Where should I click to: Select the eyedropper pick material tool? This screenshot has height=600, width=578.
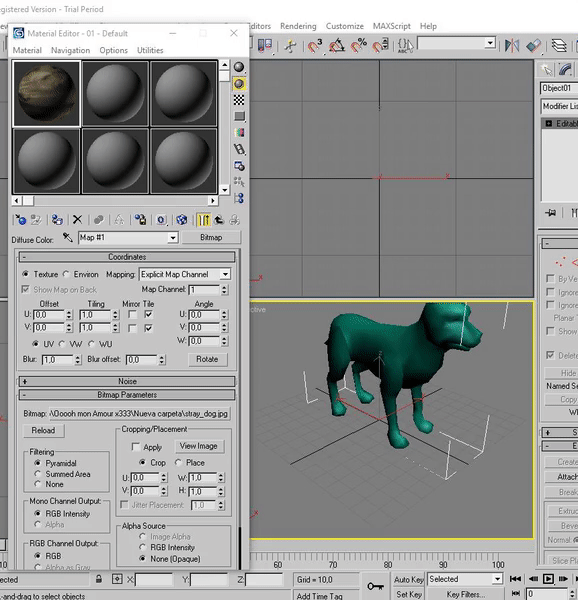point(68,238)
